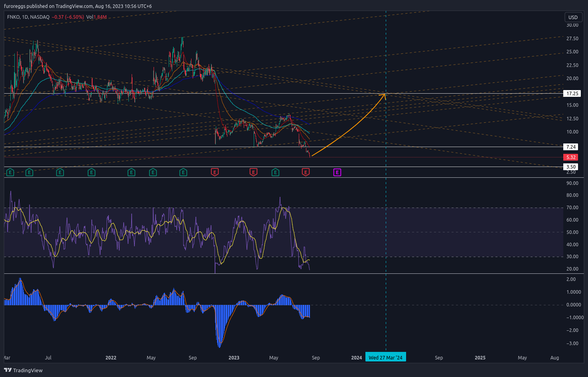Click the 10.00 price axis label
588x377 pixels.
point(572,132)
